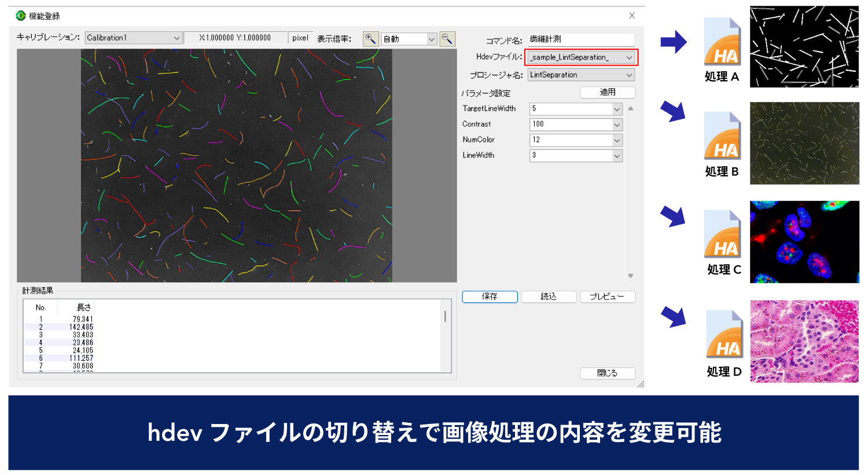Click the zoom in magnifier icon
This screenshot has height=475, width=868.
[x=370, y=39]
